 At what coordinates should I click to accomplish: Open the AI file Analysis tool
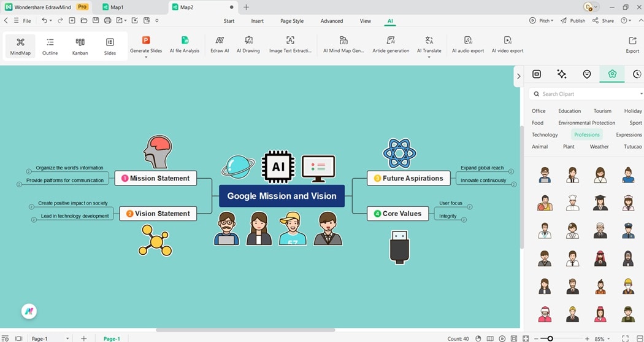tap(185, 45)
